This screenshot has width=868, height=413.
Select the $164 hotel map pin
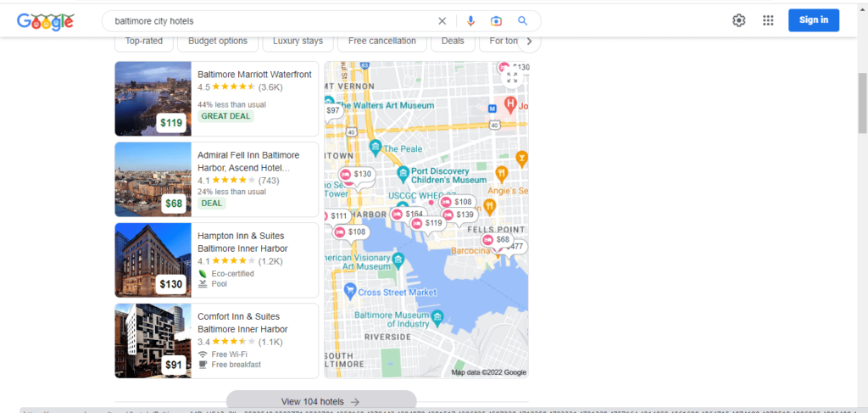[408, 214]
